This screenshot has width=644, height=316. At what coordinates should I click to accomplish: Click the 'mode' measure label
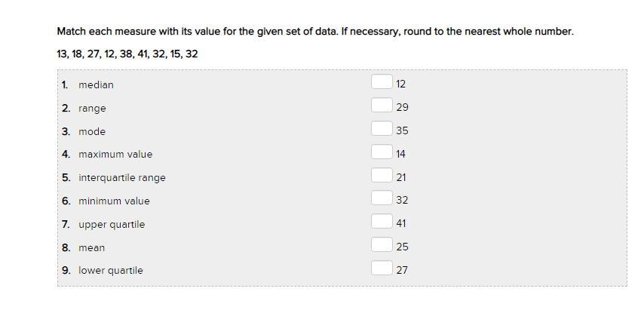point(92,131)
